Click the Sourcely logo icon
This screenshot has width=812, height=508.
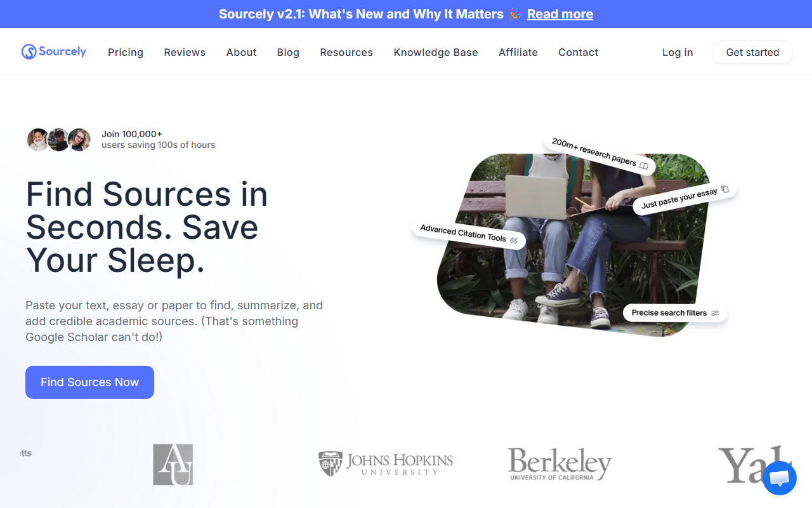[x=29, y=52]
